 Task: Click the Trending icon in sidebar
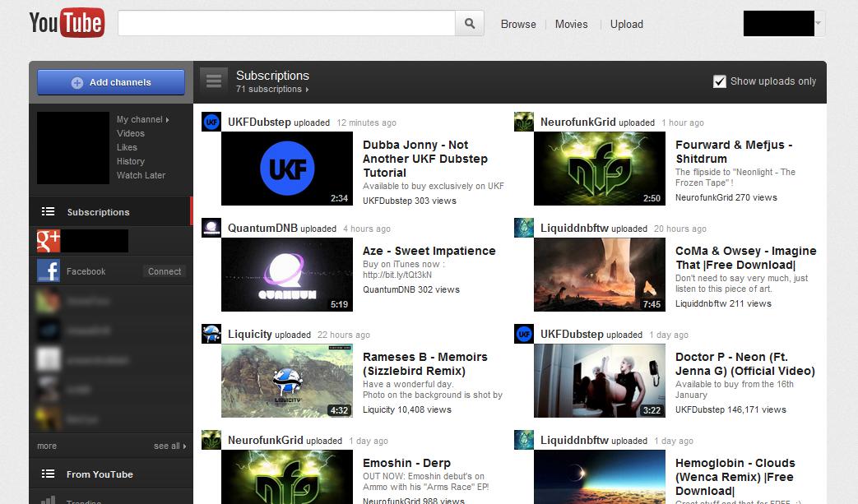pyautogui.click(x=49, y=500)
